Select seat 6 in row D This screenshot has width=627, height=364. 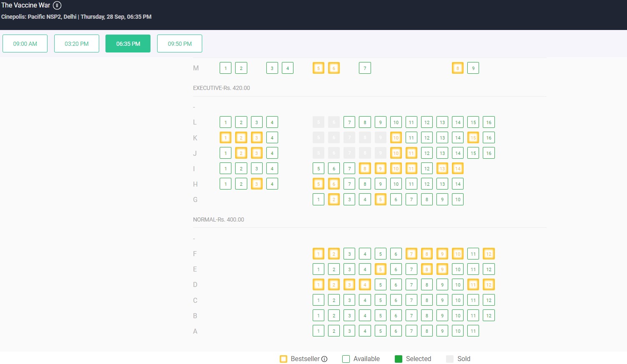396,285
